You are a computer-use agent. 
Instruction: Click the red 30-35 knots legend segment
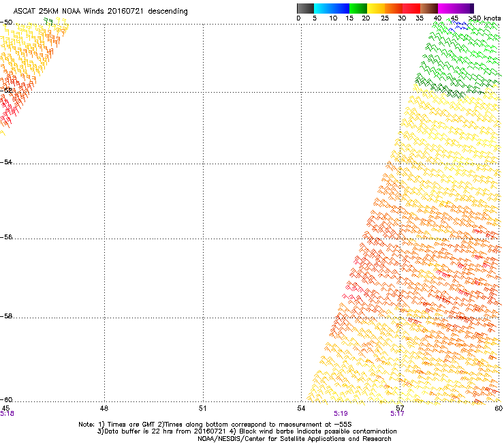(x=411, y=8)
